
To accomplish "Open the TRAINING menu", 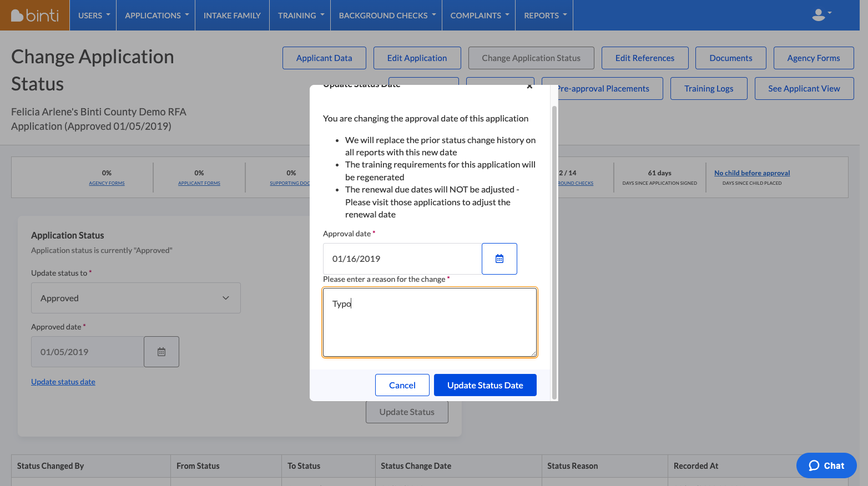I will click(301, 16).
